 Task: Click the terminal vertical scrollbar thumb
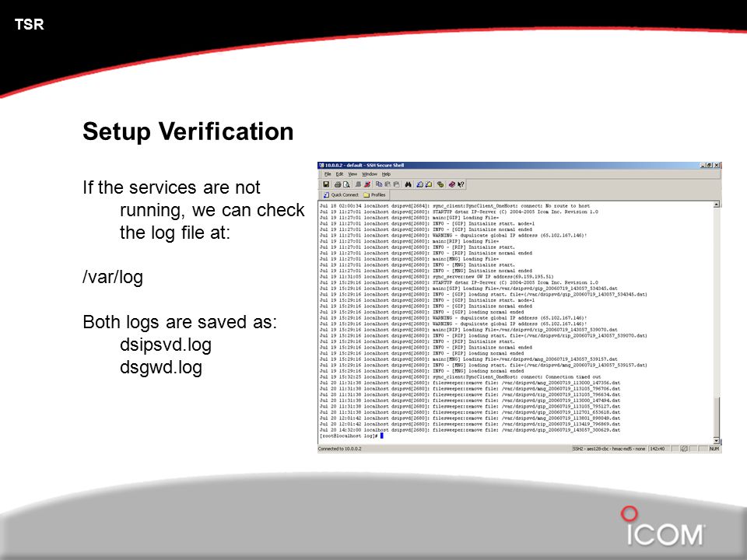(x=717, y=417)
